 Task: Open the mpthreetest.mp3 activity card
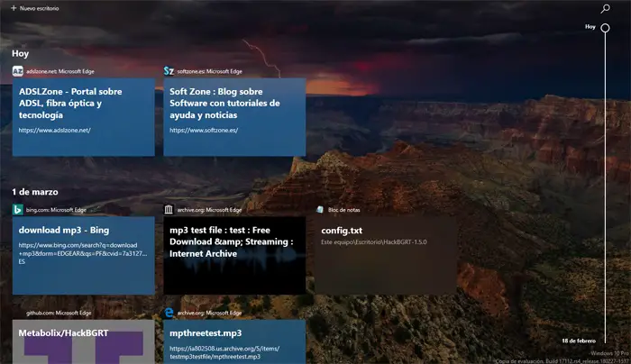tap(234, 341)
